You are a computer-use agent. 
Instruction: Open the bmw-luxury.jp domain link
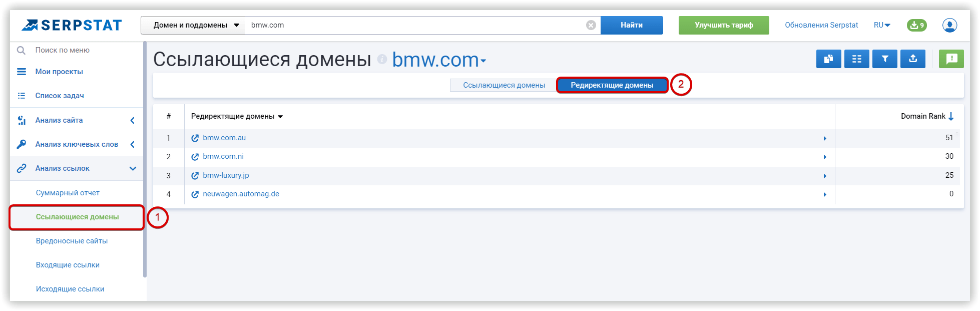[x=226, y=175]
